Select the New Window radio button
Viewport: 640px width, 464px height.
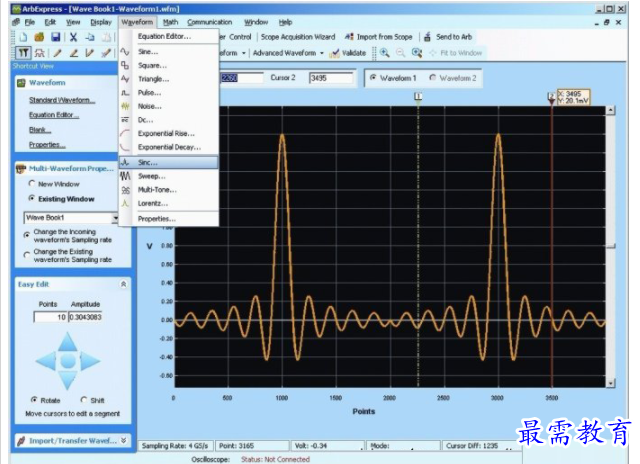[x=32, y=184]
